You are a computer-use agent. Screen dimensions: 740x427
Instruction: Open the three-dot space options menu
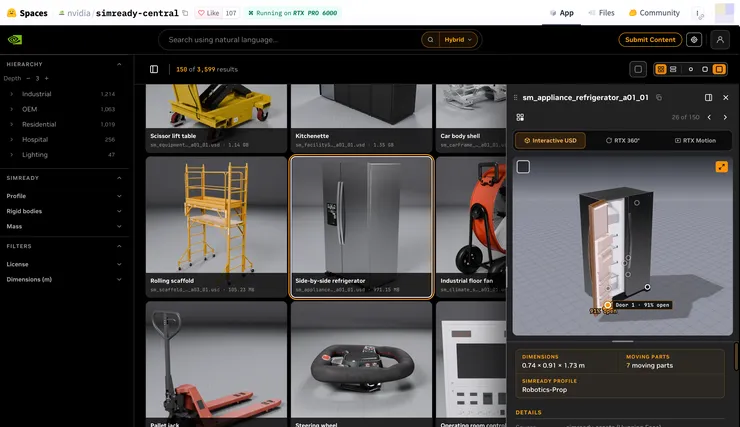(x=698, y=13)
